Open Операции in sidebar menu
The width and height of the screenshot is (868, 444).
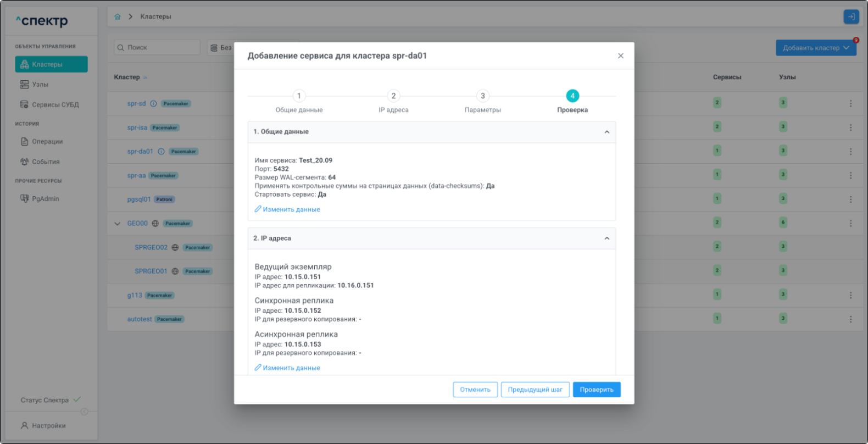click(x=47, y=142)
